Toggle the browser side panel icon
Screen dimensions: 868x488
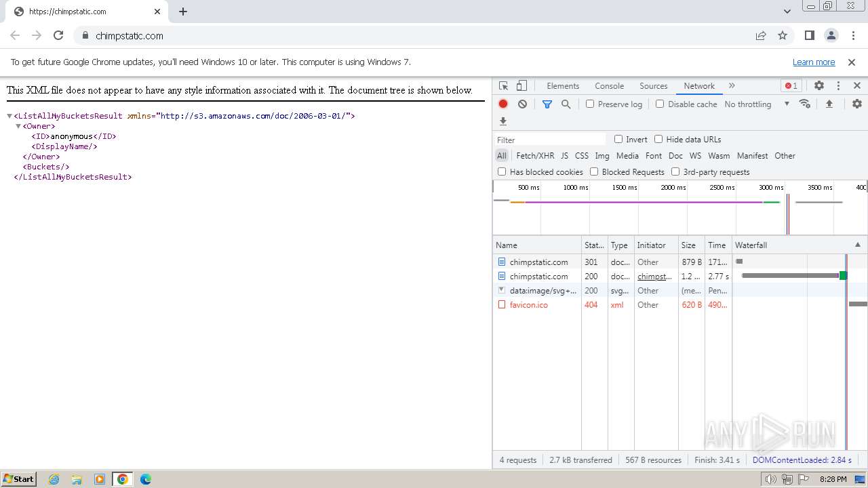click(809, 36)
